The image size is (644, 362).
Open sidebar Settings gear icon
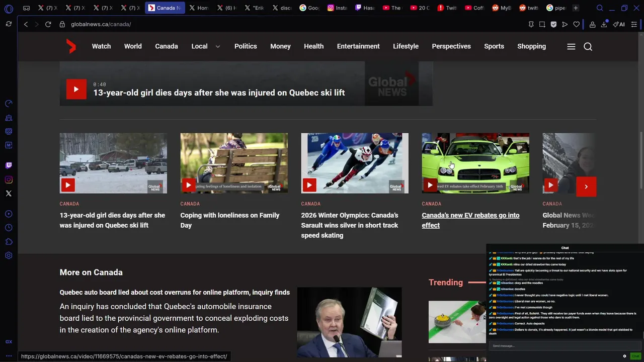tap(9, 255)
